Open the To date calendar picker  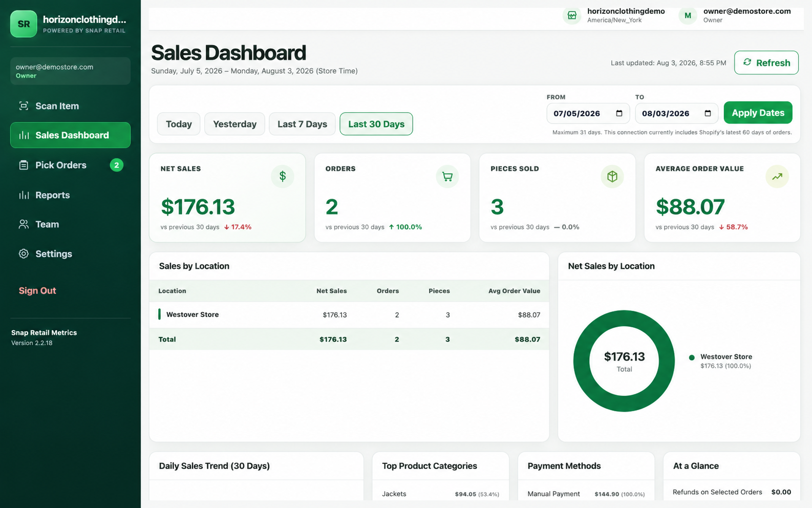point(708,113)
